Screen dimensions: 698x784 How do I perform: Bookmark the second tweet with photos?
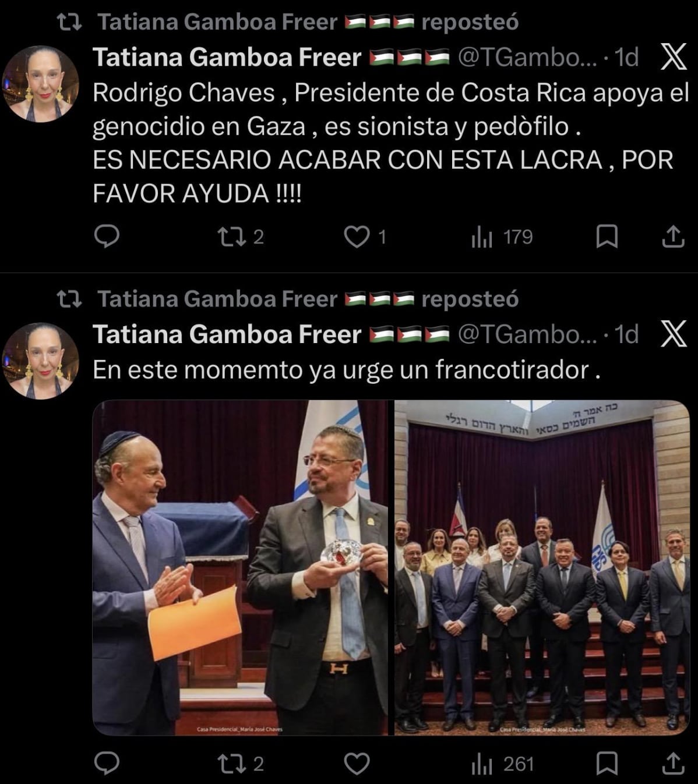click(x=607, y=764)
